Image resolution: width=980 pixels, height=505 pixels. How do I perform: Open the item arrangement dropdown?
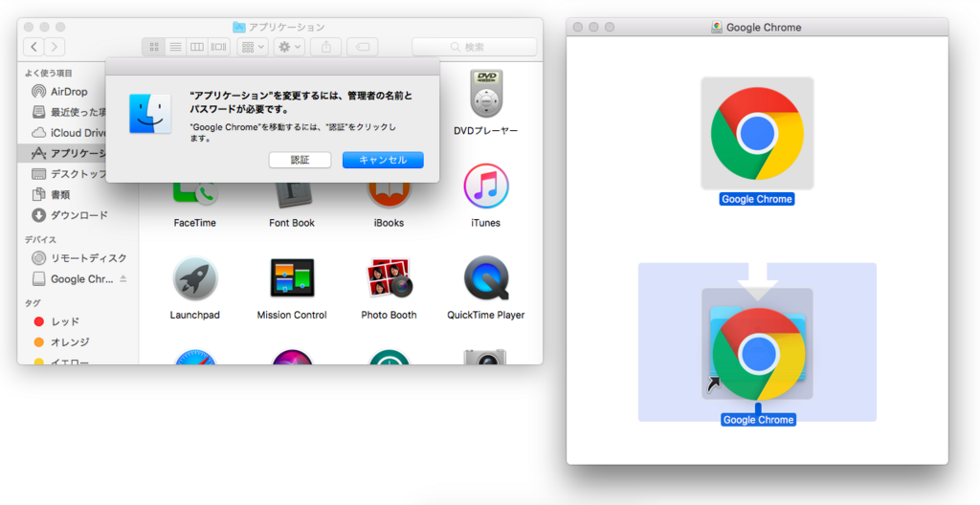pos(253,47)
